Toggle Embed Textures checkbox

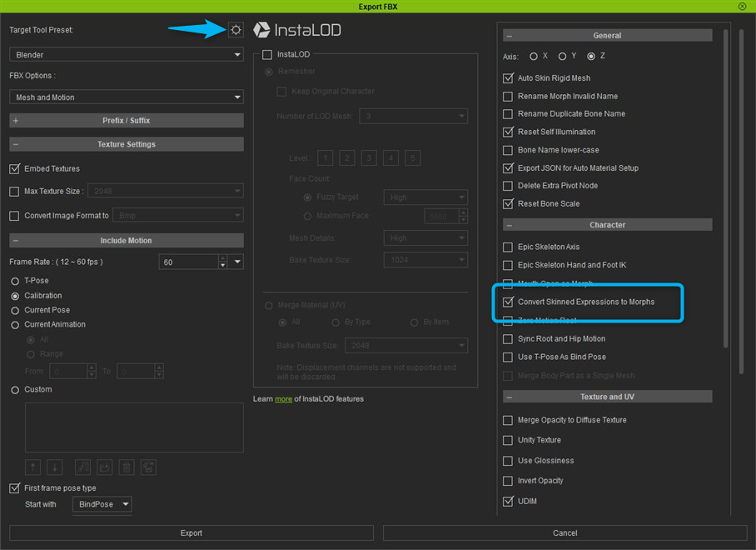click(x=14, y=169)
